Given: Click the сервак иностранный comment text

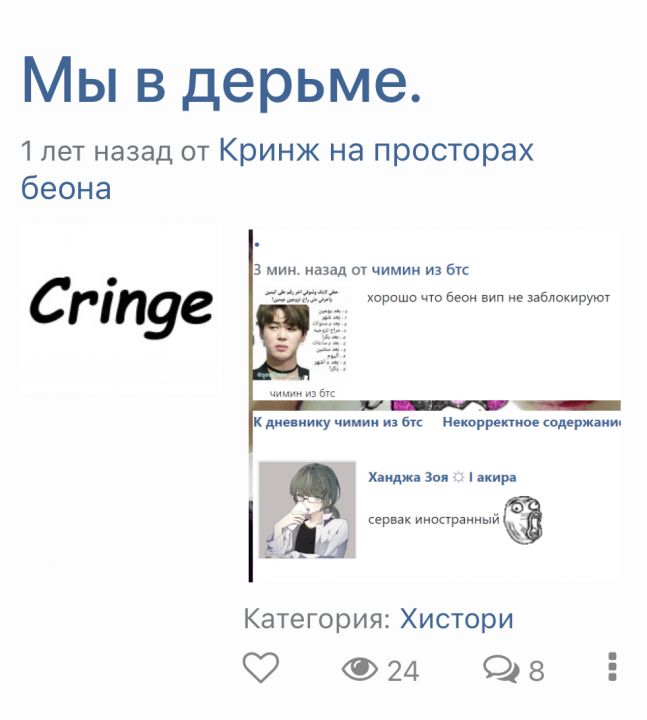Looking at the screenshot, I should point(433,520).
